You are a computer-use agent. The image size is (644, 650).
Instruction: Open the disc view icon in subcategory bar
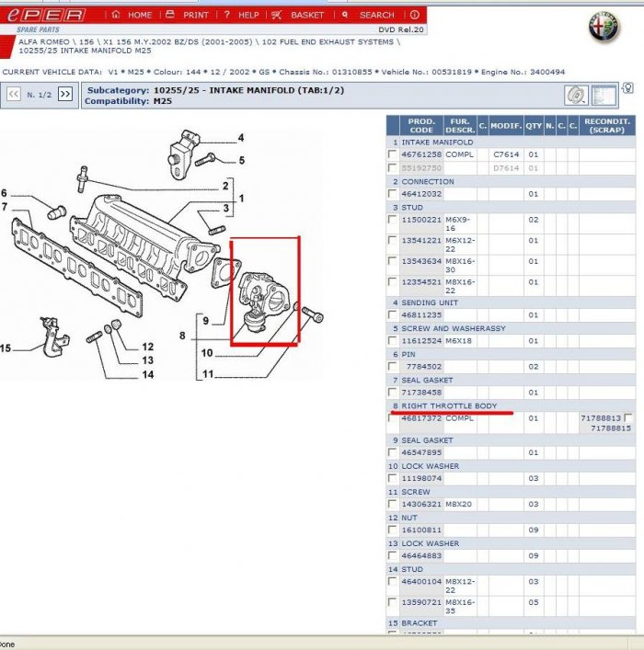(x=576, y=95)
